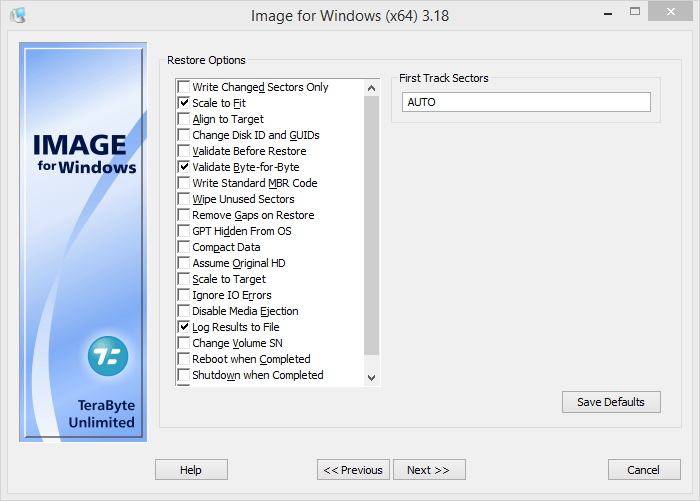The width and height of the screenshot is (700, 501).
Task: Enable Change Volume SN
Action: tap(183, 343)
